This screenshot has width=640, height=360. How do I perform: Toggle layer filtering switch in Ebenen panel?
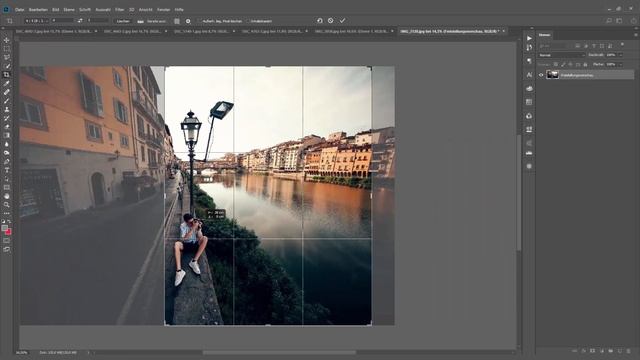(x=622, y=44)
